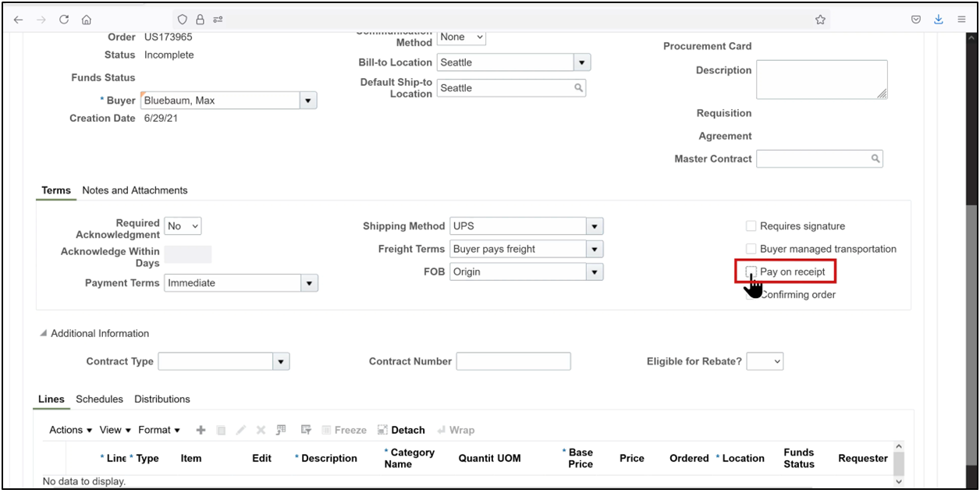Open the Master Contract search magnifier
The image size is (980, 493).
pyautogui.click(x=877, y=158)
